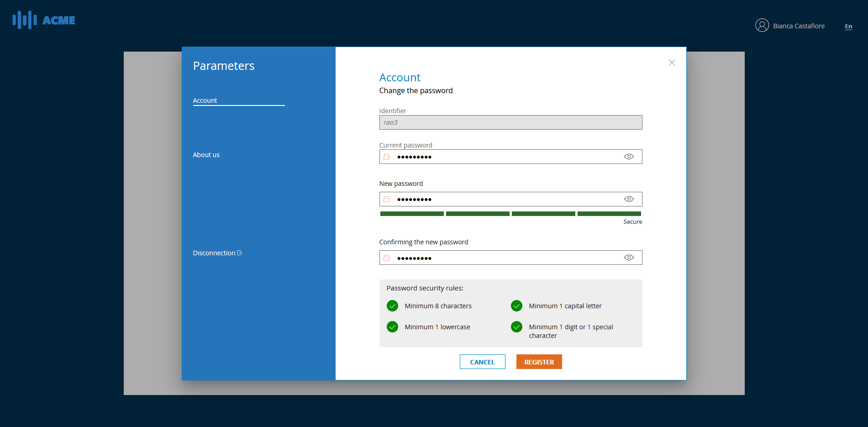The width and height of the screenshot is (868, 427).
Task: Click the checkmark for Minimum 1 lowercase rule
Action: pyautogui.click(x=392, y=327)
